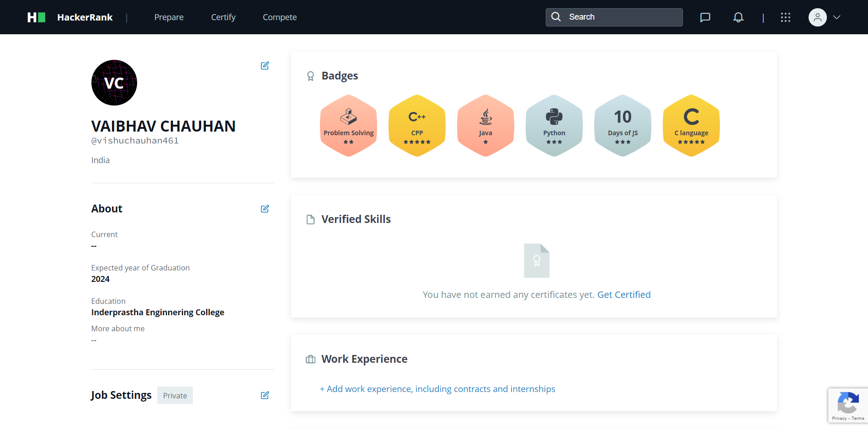The height and width of the screenshot is (429, 868).
Task: Click the VC profile avatar
Action: pyautogui.click(x=114, y=83)
